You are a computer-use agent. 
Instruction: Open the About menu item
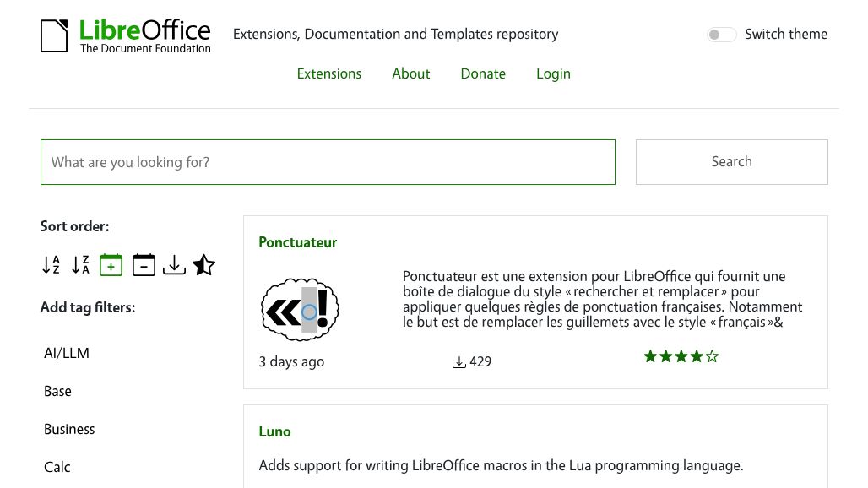click(410, 73)
